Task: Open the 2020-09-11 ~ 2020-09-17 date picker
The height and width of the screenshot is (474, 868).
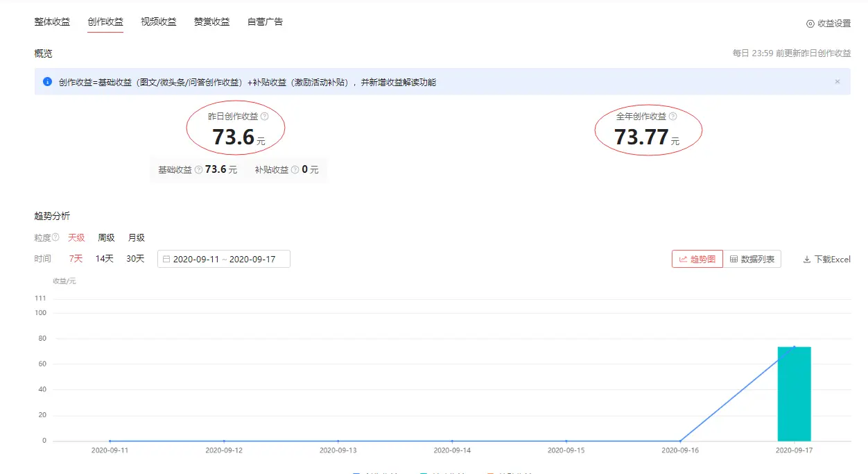Action: [x=223, y=258]
